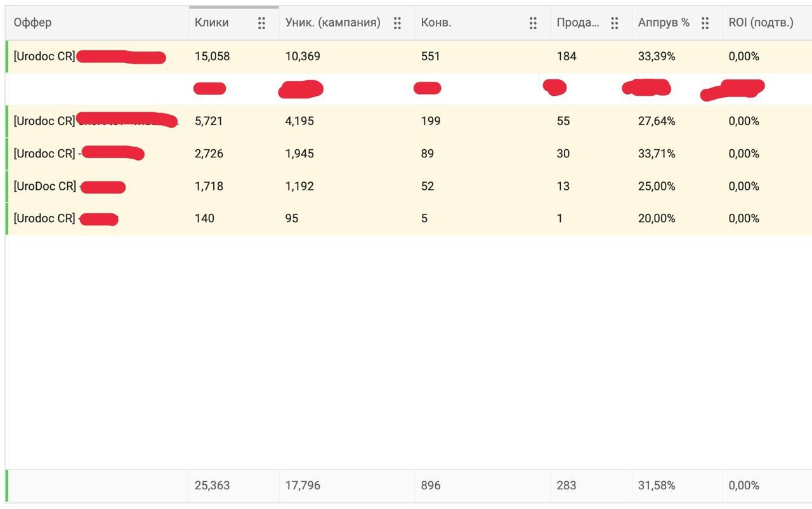The height and width of the screenshot is (509, 812).
Task: Click the Аппрув % column header text
Action: [x=664, y=23]
